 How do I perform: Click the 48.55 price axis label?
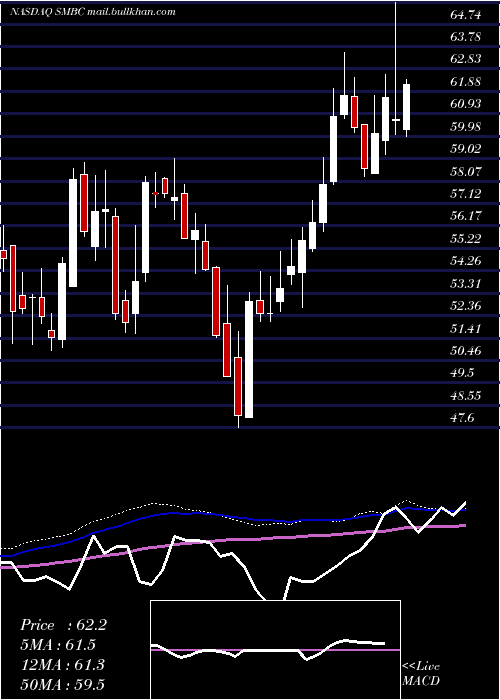point(466,396)
